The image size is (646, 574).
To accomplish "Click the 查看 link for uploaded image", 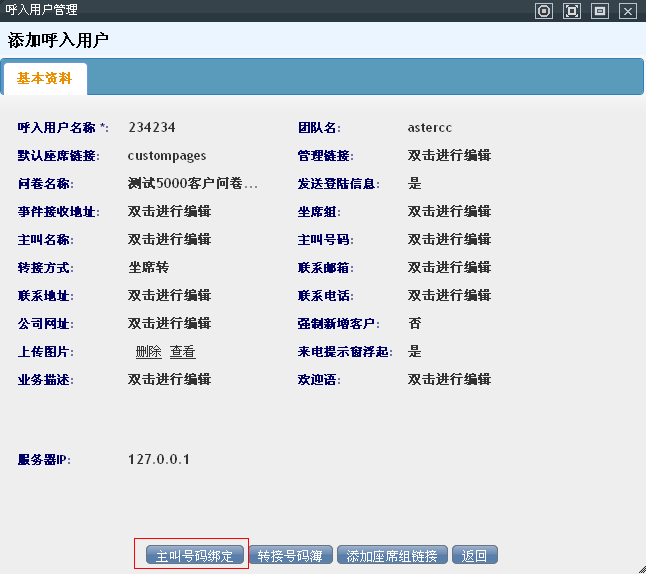I will coord(182,352).
